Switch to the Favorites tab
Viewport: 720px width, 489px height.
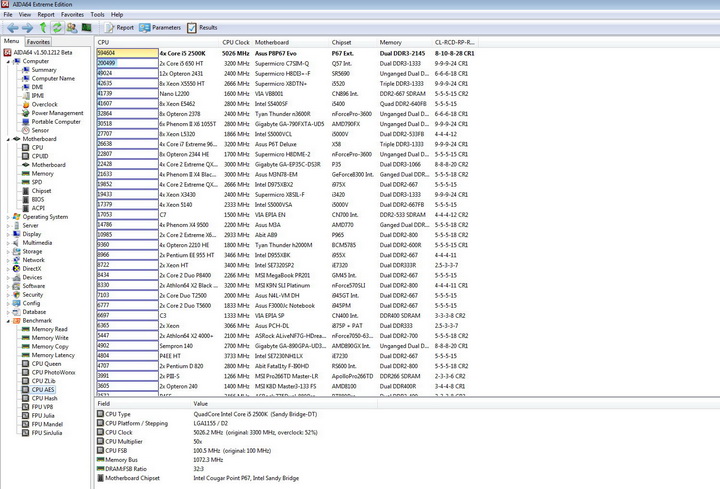[38, 41]
